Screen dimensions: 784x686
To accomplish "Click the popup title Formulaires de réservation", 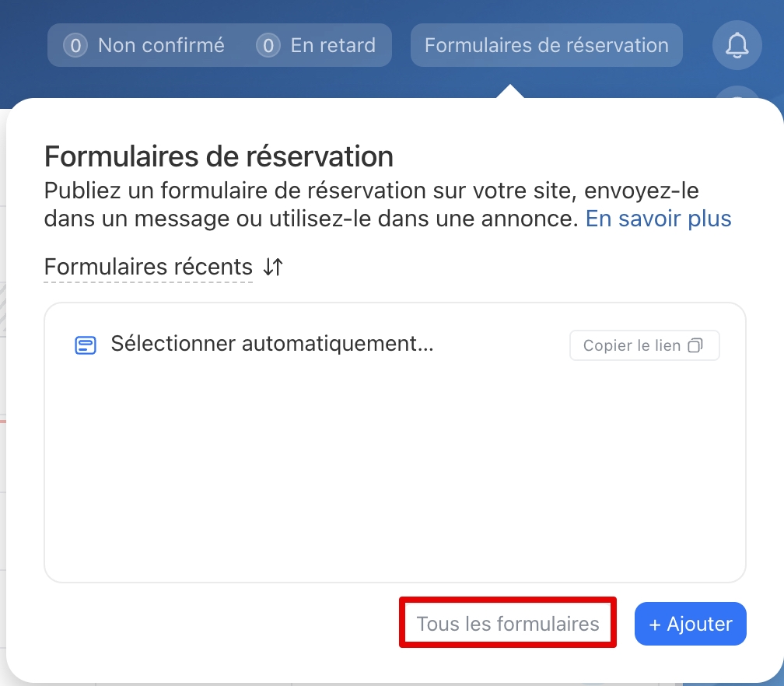I will (219, 157).
